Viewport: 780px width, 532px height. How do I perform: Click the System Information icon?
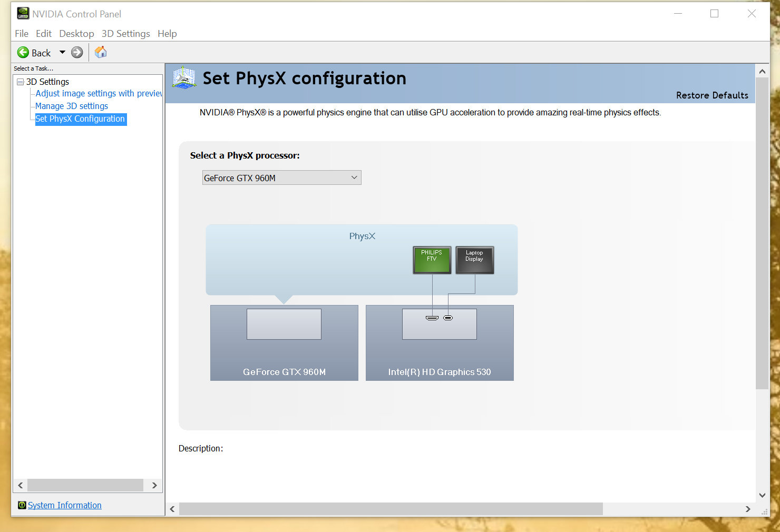pyautogui.click(x=22, y=505)
